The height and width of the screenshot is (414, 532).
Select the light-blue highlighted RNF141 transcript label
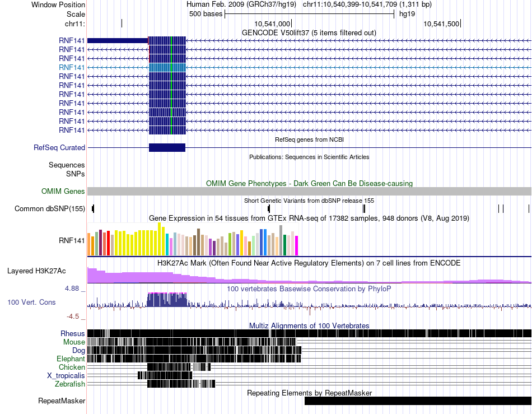pyautogui.click(x=72, y=68)
